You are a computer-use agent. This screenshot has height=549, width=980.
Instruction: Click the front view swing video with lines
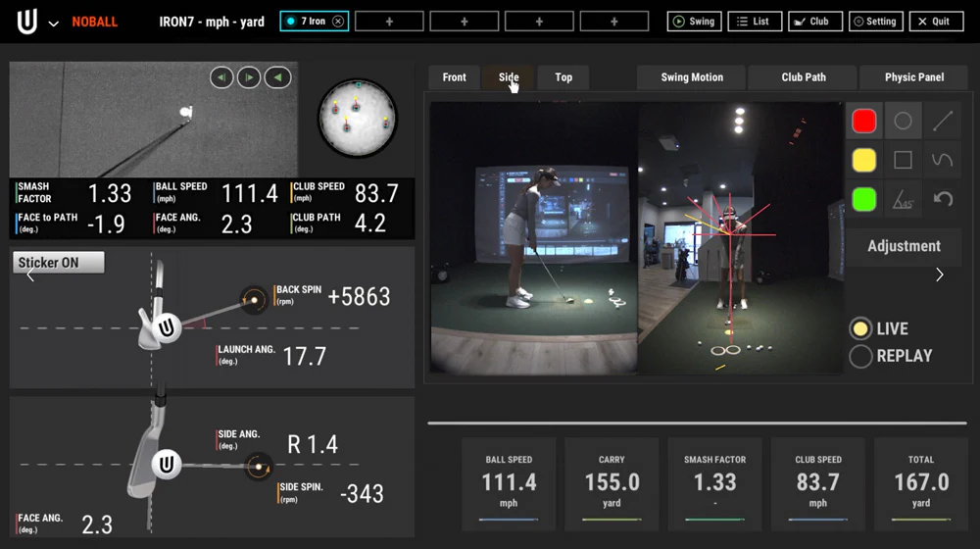click(x=741, y=239)
